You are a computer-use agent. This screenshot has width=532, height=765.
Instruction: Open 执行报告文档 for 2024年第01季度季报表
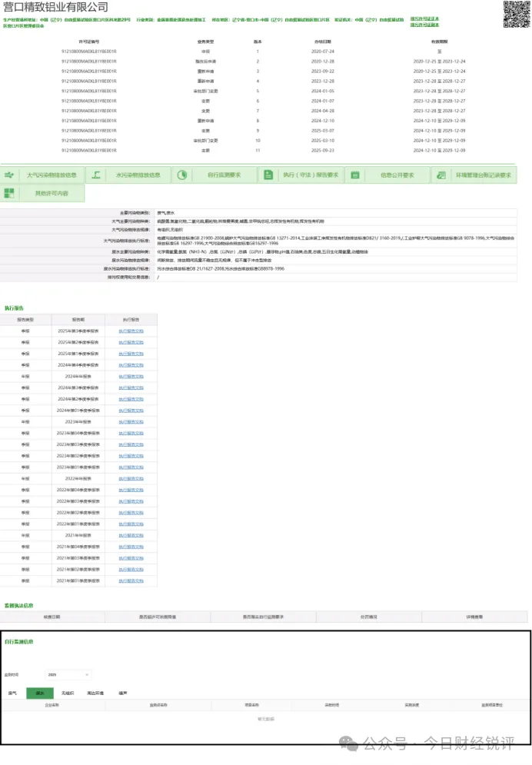131,411
